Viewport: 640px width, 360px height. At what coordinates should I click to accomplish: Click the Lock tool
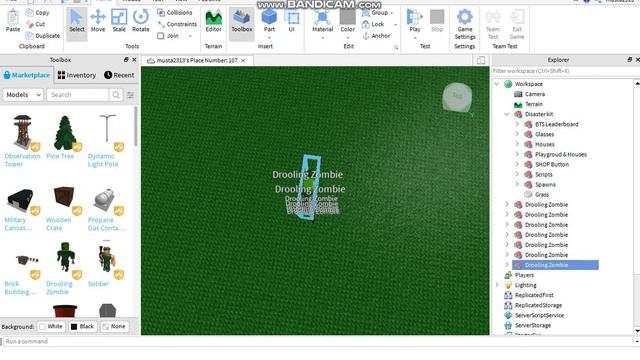[x=373, y=24]
